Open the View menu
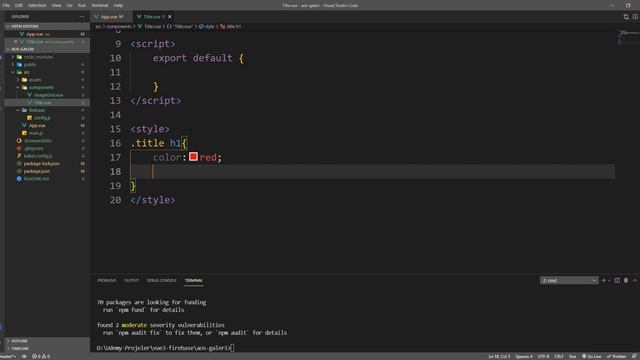This screenshot has height=360, width=640. click(x=56, y=5)
